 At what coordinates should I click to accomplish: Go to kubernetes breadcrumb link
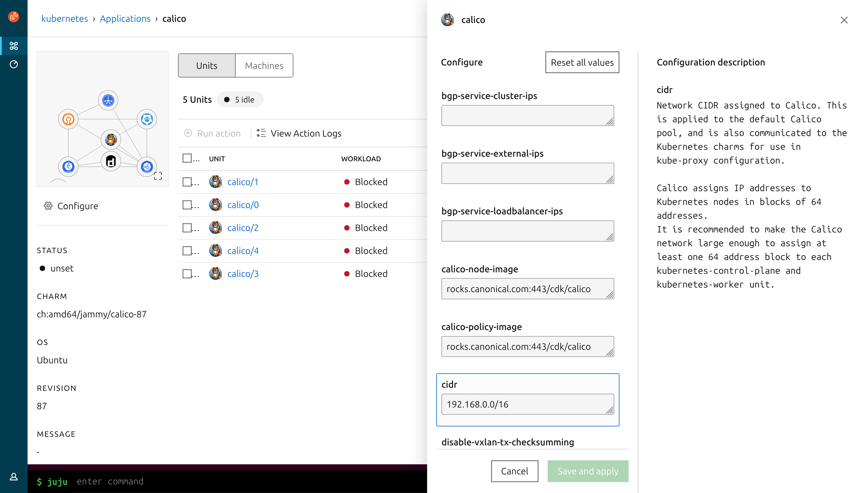64,19
